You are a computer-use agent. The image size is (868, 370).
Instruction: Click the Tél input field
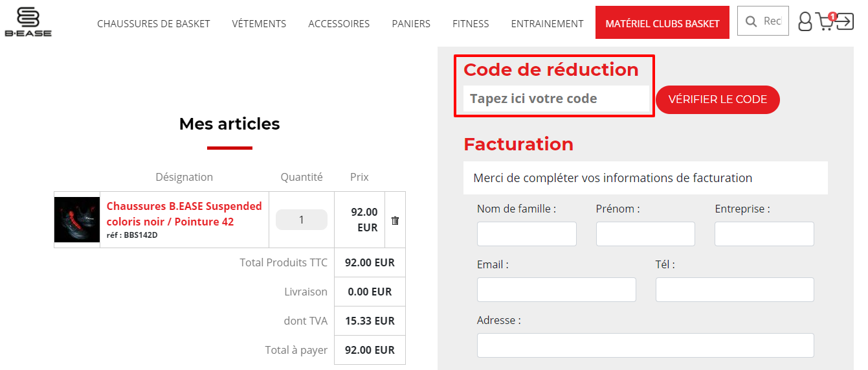click(x=735, y=290)
